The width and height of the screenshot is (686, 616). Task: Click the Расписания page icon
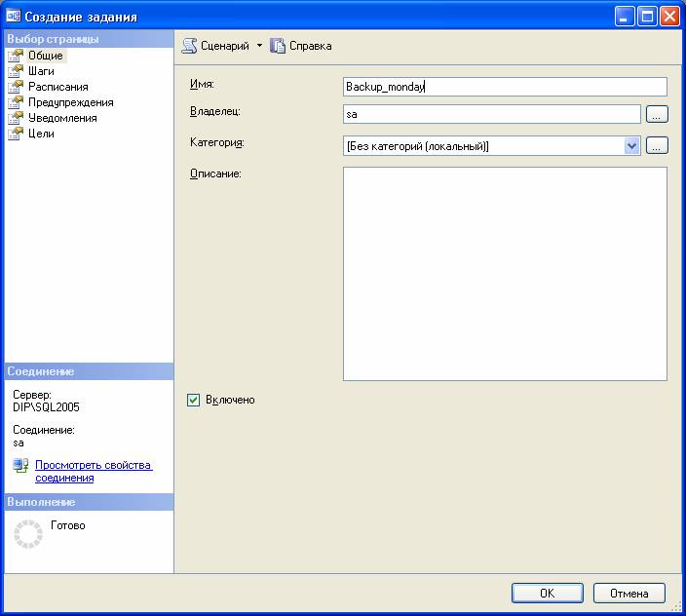tap(15, 87)
